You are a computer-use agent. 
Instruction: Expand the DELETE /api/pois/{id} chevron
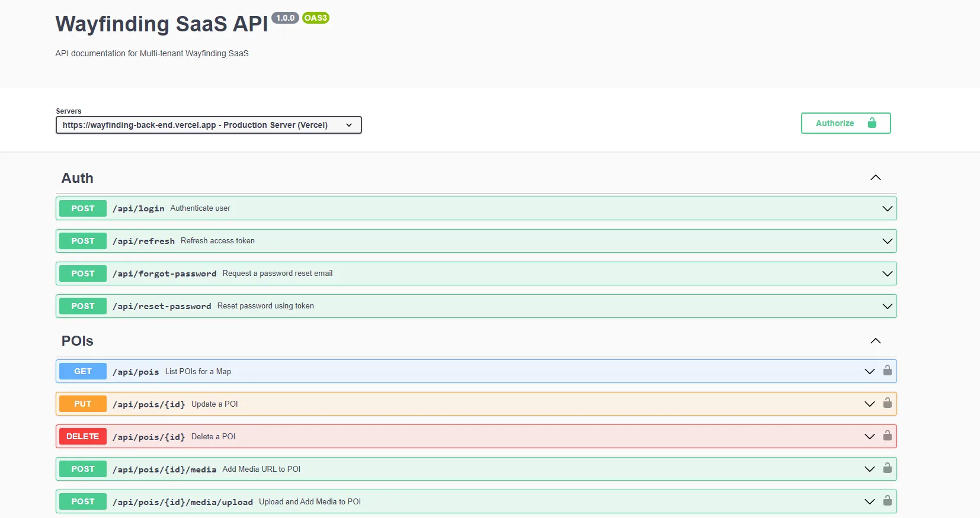click(x=869, y=436)
